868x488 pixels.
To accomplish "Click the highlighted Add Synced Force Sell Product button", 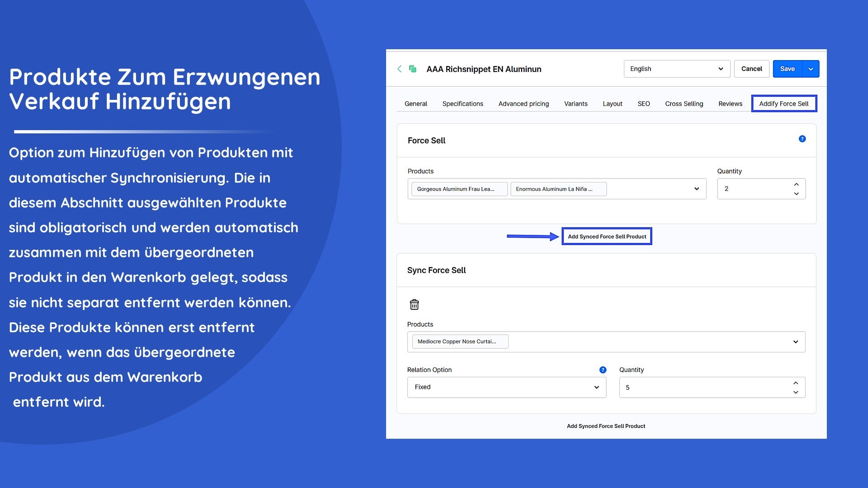I will click(607, 236).
